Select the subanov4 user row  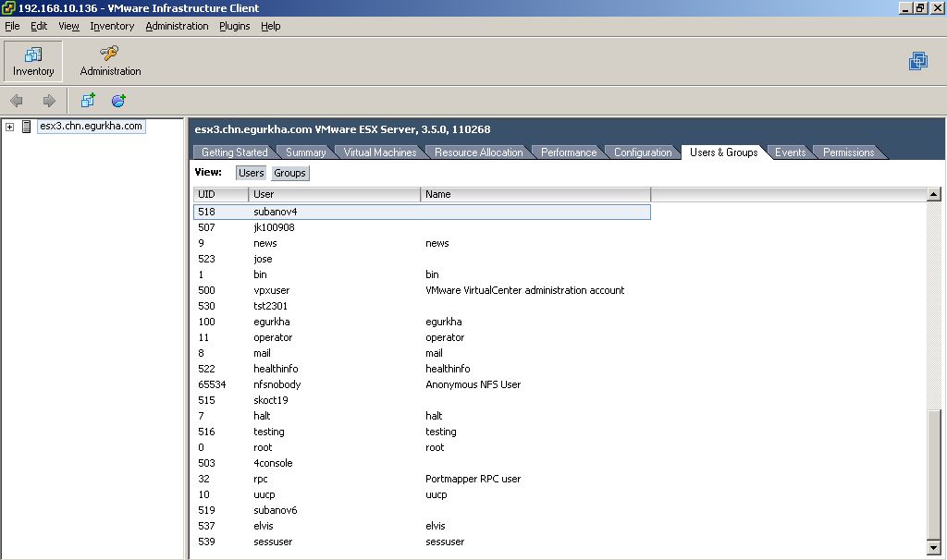tap(422, 212)
